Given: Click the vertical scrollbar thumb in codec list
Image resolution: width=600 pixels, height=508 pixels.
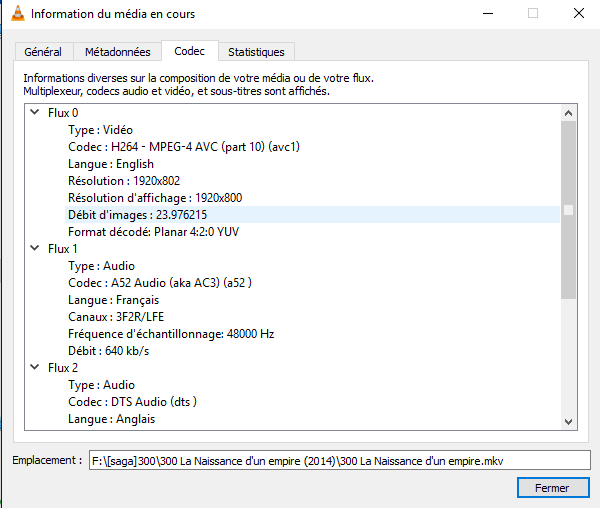Looking at the screenshot, I should click(x=568, y=210).
